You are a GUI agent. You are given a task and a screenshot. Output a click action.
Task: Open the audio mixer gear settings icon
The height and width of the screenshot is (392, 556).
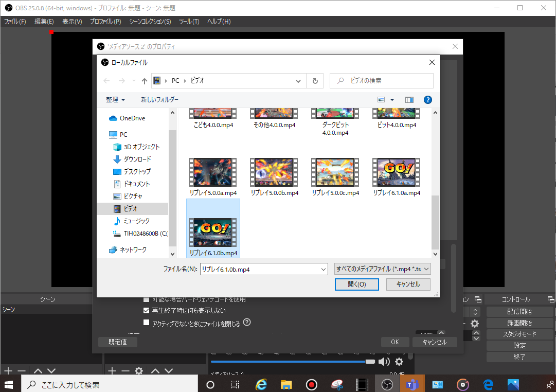(399, 362)
